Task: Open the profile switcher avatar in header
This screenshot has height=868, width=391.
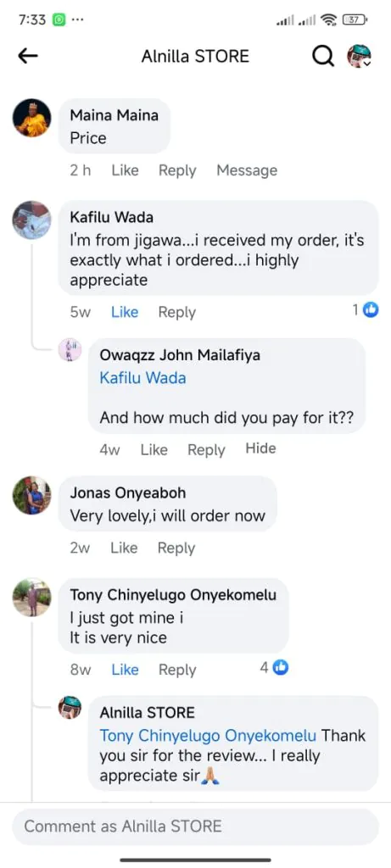Action: pos(359,56)
